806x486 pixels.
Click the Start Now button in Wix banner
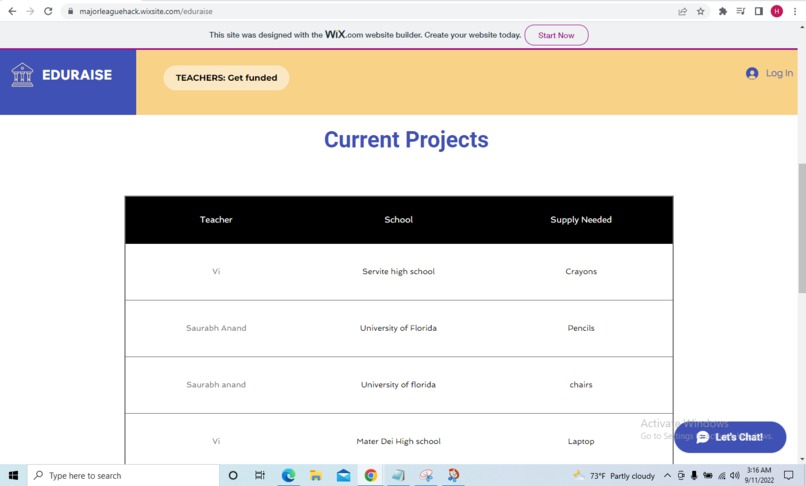[556, 35]
